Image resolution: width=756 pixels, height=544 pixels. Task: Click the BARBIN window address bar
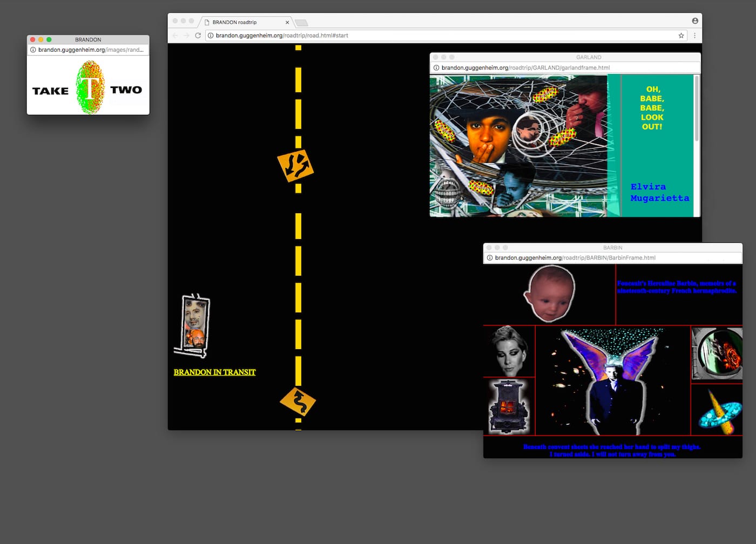(x=612, y=258)
